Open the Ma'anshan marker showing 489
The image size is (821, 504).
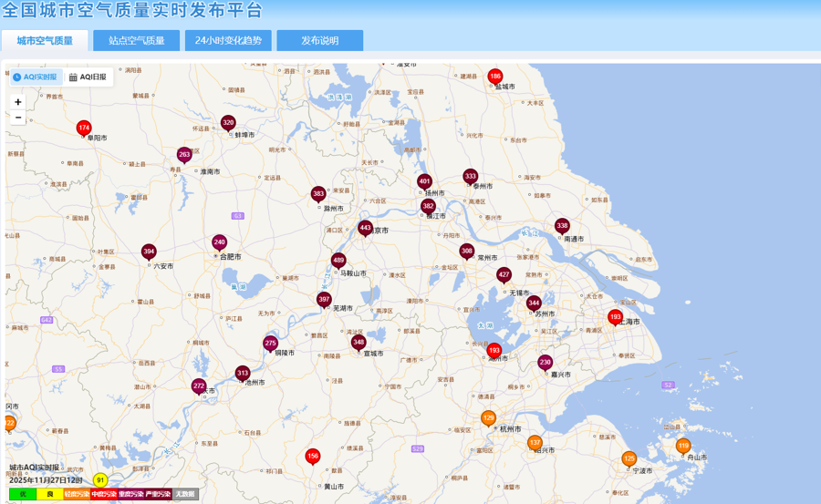(338, 261)
